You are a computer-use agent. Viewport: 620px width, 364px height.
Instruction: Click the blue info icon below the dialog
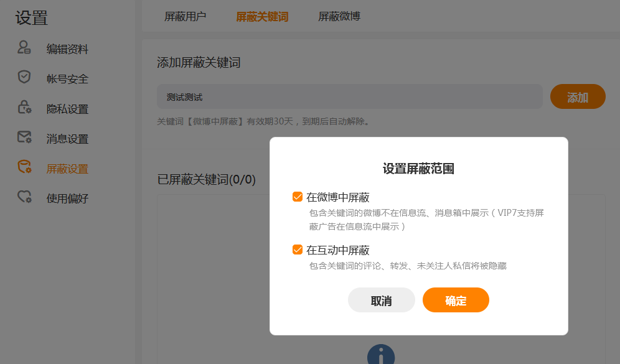point(381,354)
